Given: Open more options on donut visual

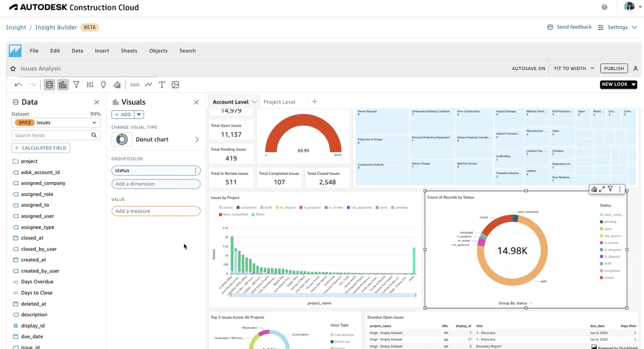Looking at the screenshot, I should click(x=620, y=189).
